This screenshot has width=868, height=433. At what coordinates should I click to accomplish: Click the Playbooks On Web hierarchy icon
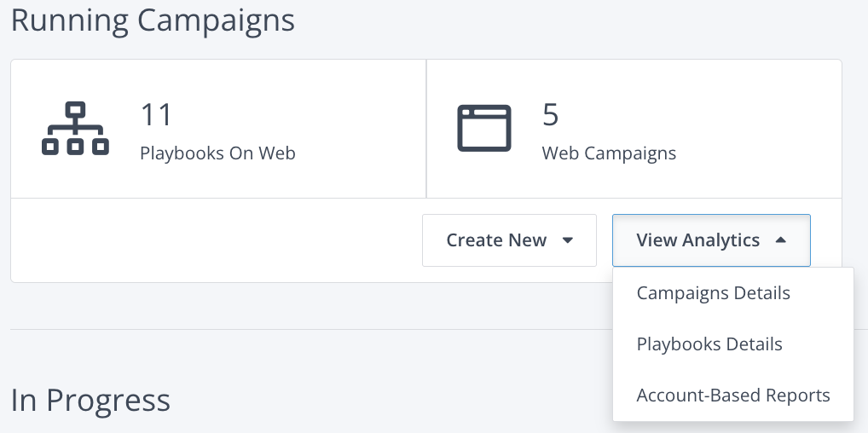click(75, 129)
